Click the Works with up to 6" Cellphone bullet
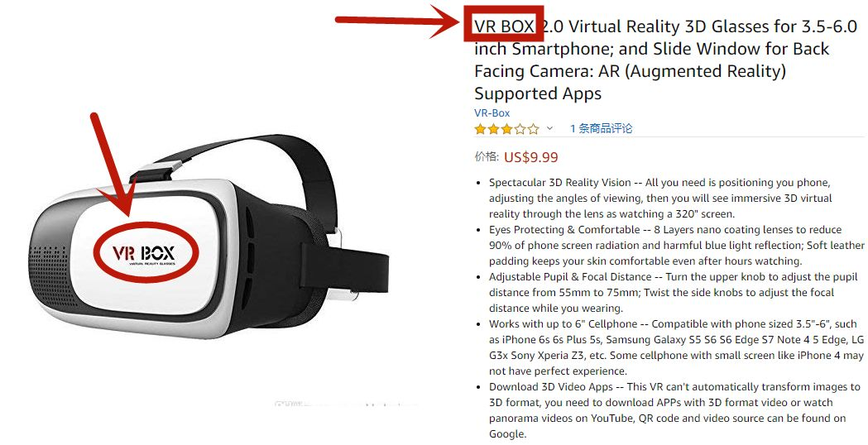This screenshot has height=445, width=868. [x=675, y=347]
